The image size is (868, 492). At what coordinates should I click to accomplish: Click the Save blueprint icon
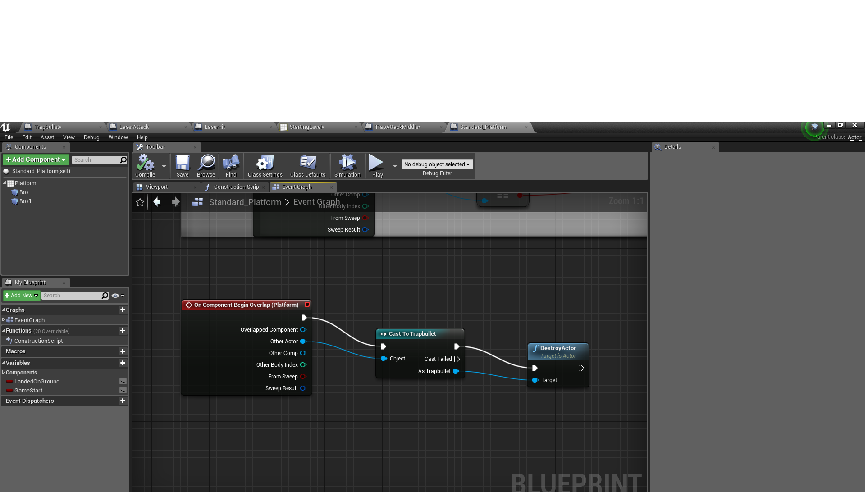(x=182, y=165)
